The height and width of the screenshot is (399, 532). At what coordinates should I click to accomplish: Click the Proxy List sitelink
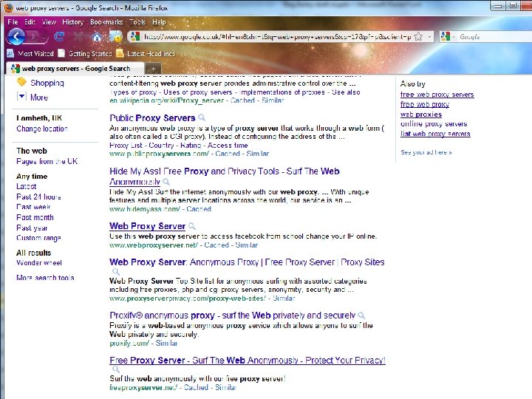coord(126,146)
